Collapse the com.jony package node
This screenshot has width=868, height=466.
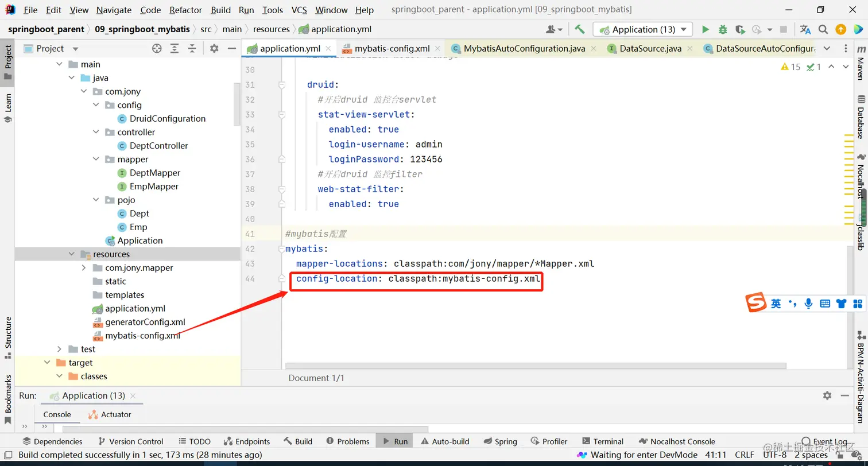83,92
